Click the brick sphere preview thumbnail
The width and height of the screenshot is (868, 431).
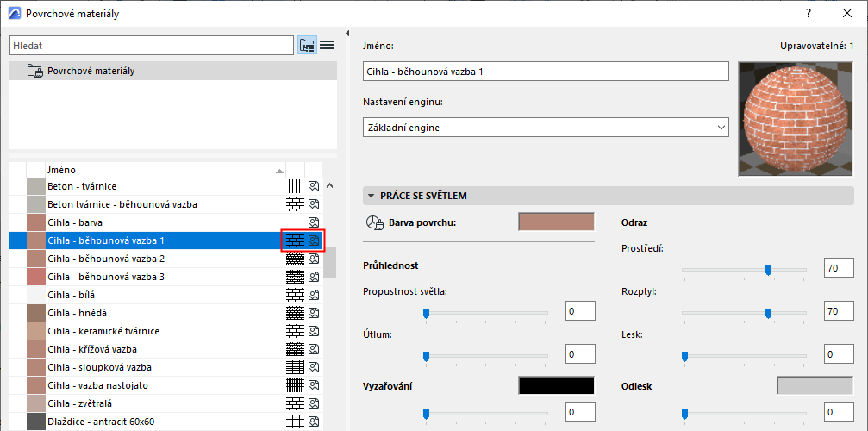pyautogui.click(x=796, y=119)
